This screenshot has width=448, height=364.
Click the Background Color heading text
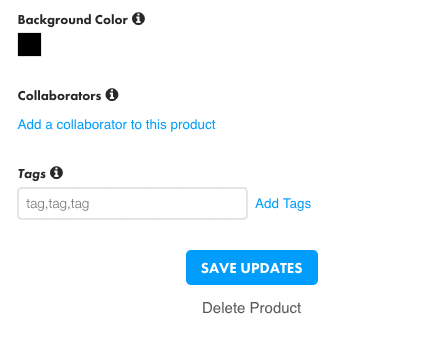pyautogui.click(x=73, y=20)
